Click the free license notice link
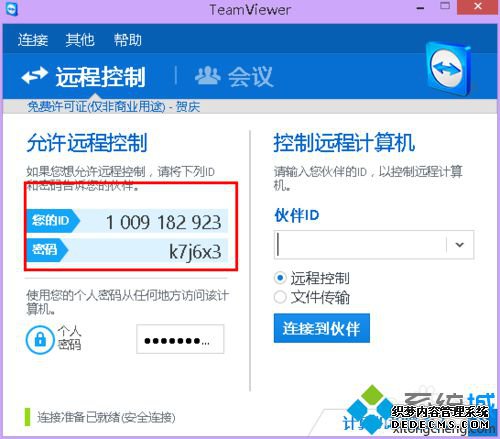 (x=114, y=107)
